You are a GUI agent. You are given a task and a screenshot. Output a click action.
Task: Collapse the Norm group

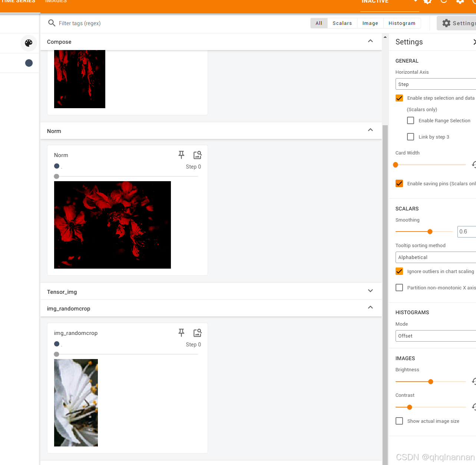[370, 130]
